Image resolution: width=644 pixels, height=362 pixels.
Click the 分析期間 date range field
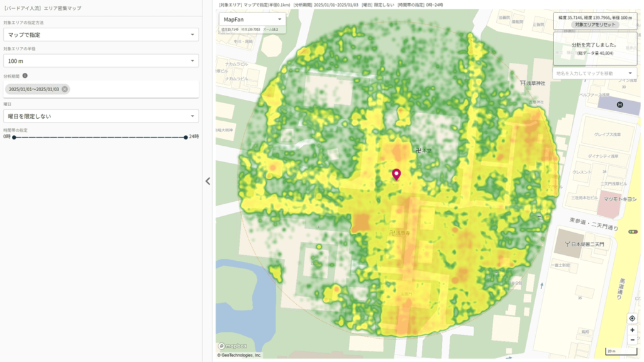pyautogui.click(x=126, y=89)
